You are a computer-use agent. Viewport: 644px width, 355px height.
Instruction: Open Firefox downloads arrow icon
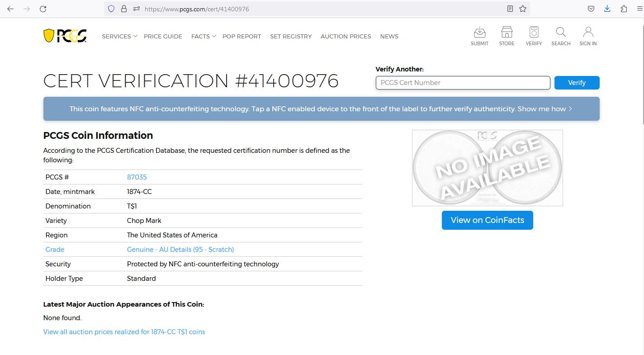click(607, 9)
